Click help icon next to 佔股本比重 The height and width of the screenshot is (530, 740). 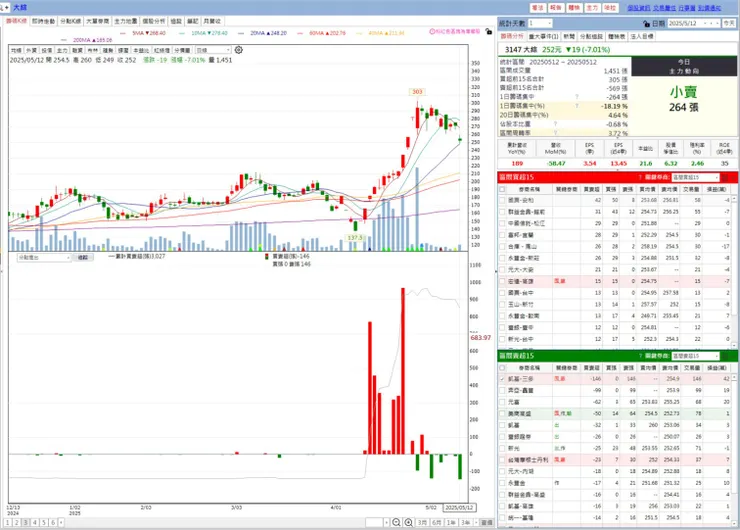(x=555, y=124)
